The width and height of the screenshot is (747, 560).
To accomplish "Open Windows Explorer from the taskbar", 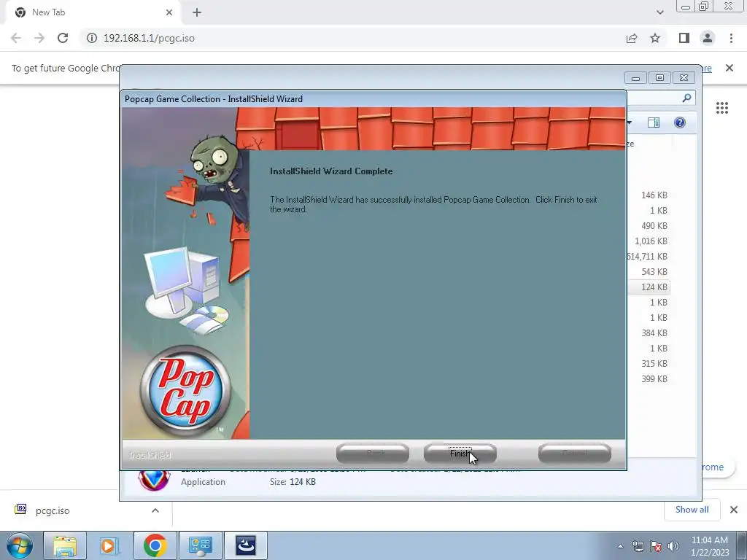I will point(65,545).
